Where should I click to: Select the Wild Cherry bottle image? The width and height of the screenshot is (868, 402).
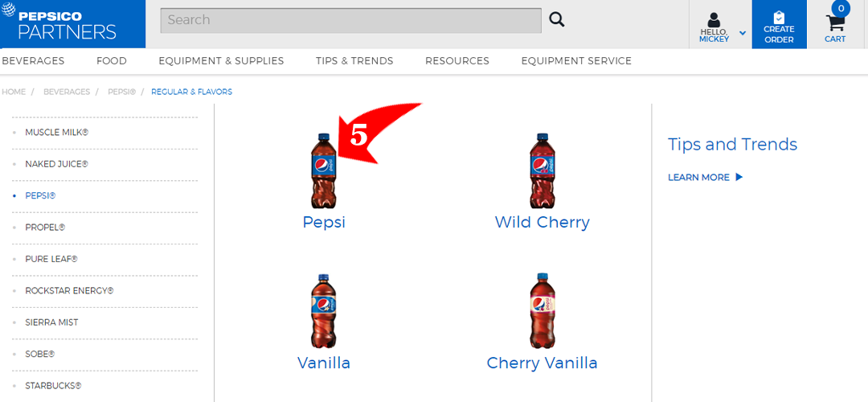pyautogui.click(x=542, y=170)
